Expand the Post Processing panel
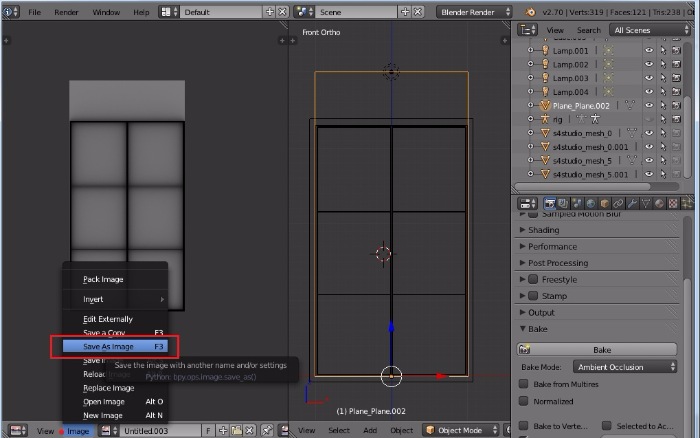 (x=522, y=263)
